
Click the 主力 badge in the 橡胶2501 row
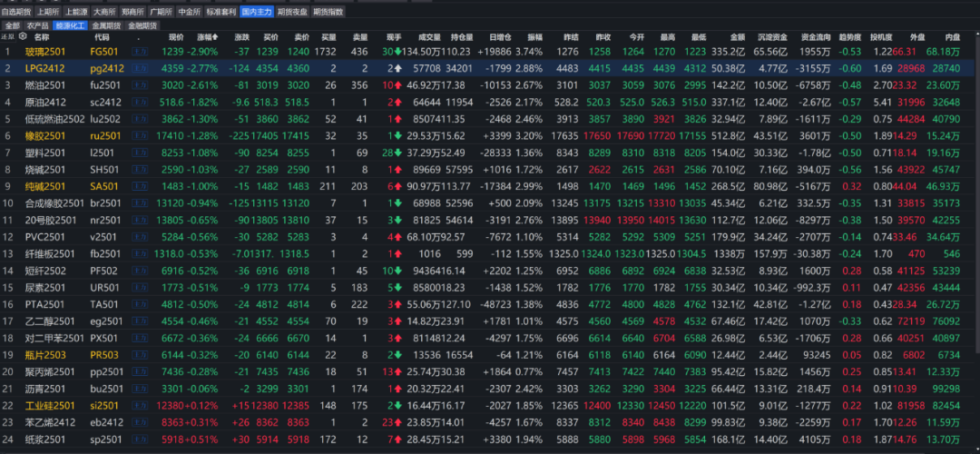click(x=138, y=135)
